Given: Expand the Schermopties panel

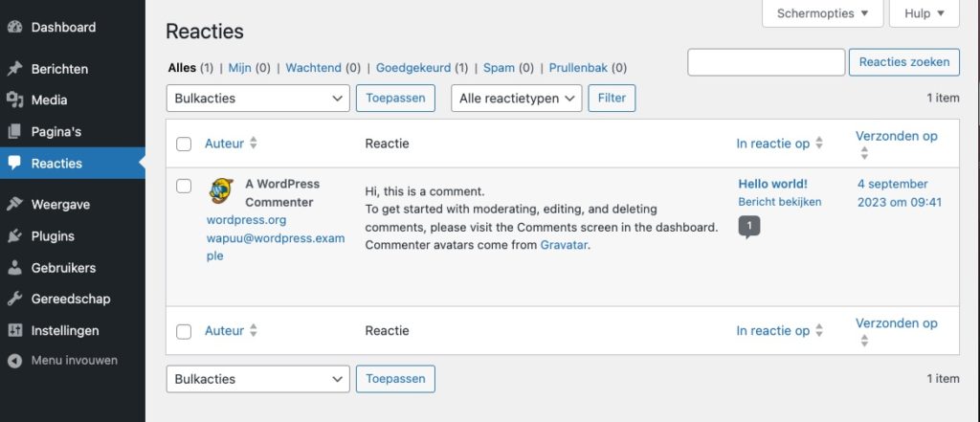Looking at the screenshot, I should point(822,13).
